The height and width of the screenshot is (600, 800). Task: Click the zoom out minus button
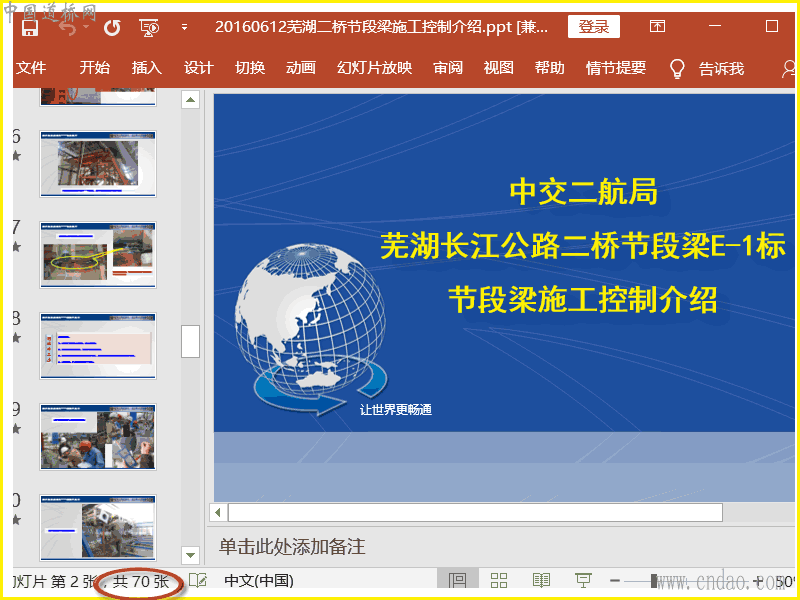tap(615, 581)
